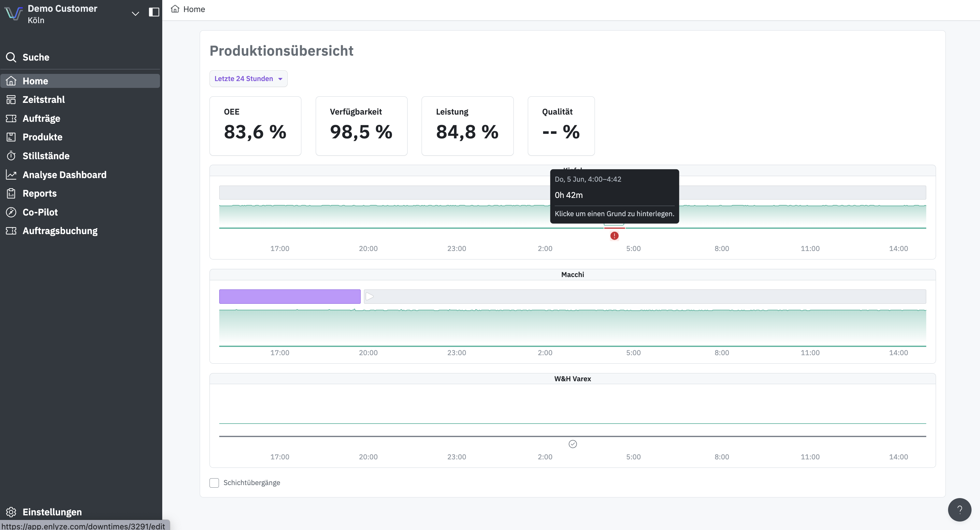The width and height of the screenshot is (980, 530).
Task: Open the help question mark button
Action: [959, 509]
